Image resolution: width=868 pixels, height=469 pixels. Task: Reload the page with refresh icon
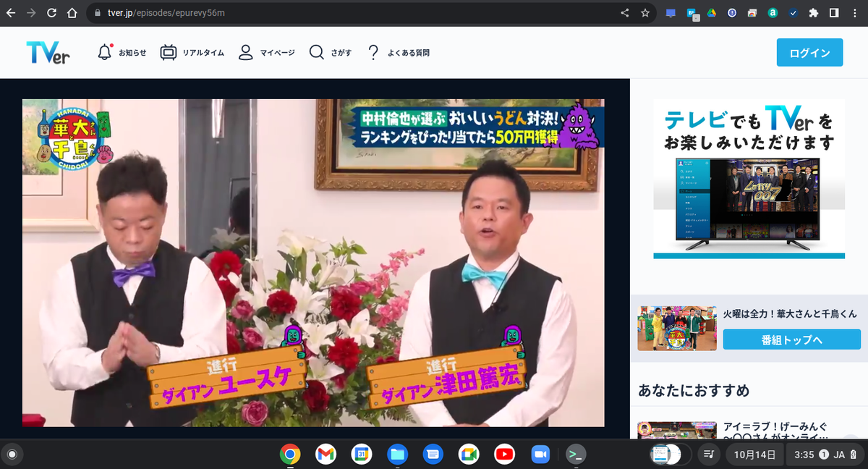[x=51, y=13]
